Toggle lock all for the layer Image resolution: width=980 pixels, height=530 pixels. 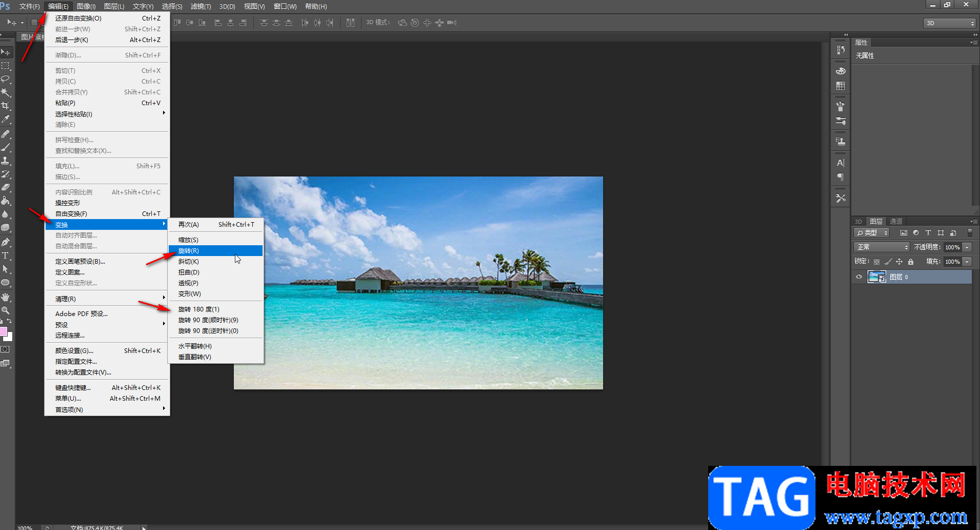911,262
